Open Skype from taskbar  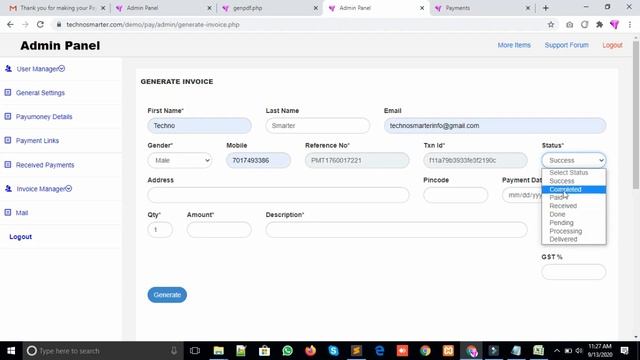click(333, 351)
